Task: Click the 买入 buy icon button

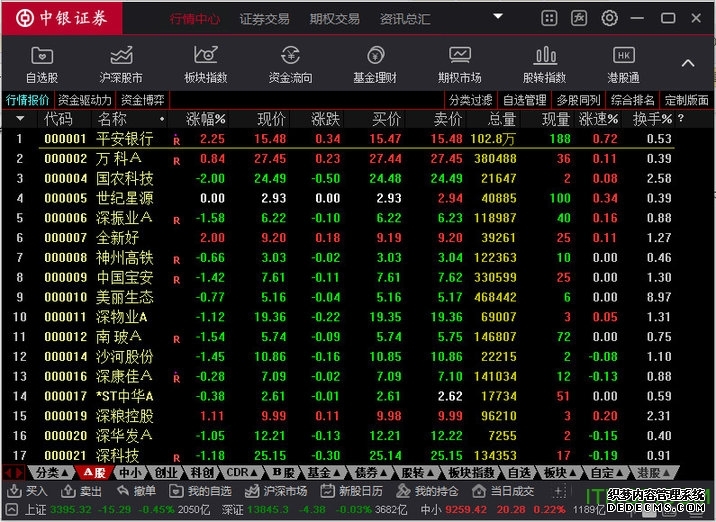Action: click(x=27, y=491)
